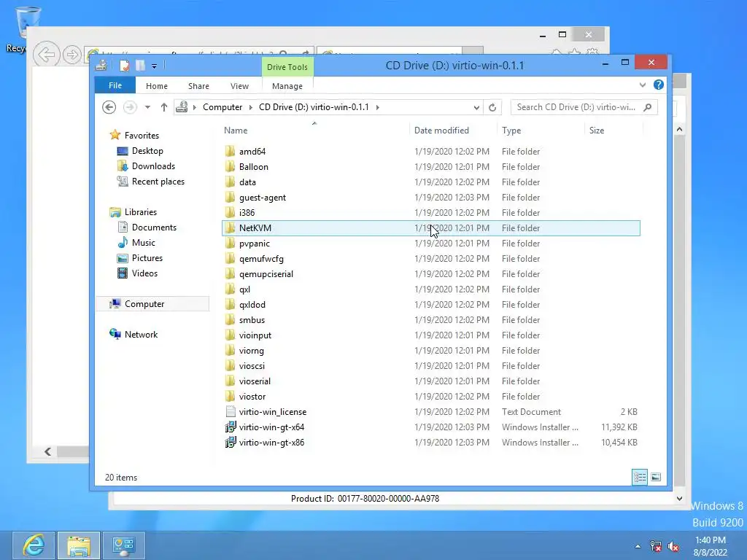The width and height of the screenshot is (747, 560).
Task: Select the vioscsi folder
Action: [x=431, y=366]
